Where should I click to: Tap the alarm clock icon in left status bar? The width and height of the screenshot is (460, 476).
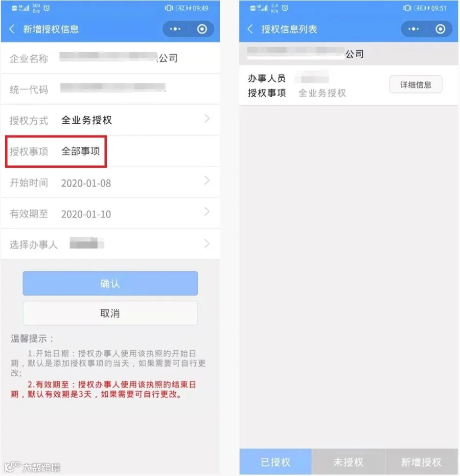tap(47, 8)
